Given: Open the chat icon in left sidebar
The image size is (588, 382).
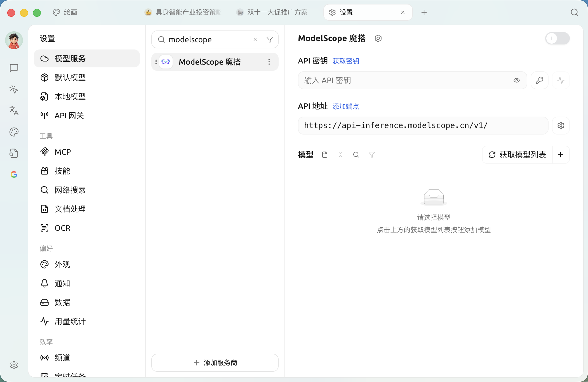Looking at the screenshot, I should [14, 68].
